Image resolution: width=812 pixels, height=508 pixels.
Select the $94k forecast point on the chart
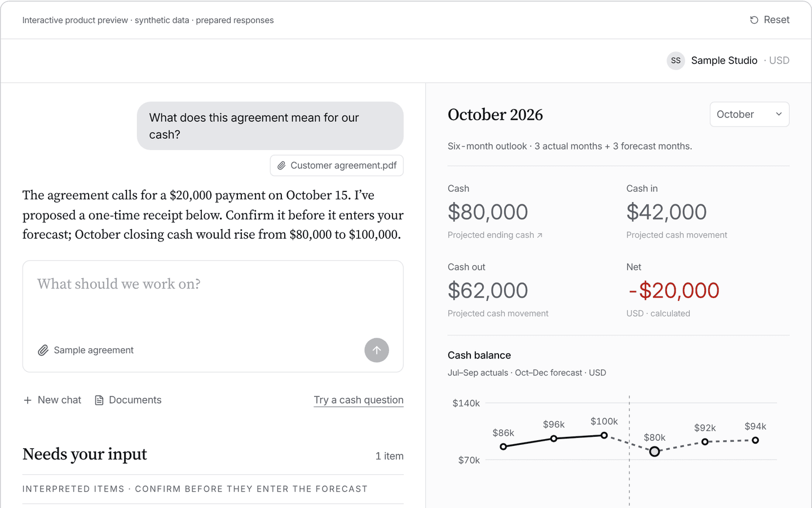tap(755, 440)
